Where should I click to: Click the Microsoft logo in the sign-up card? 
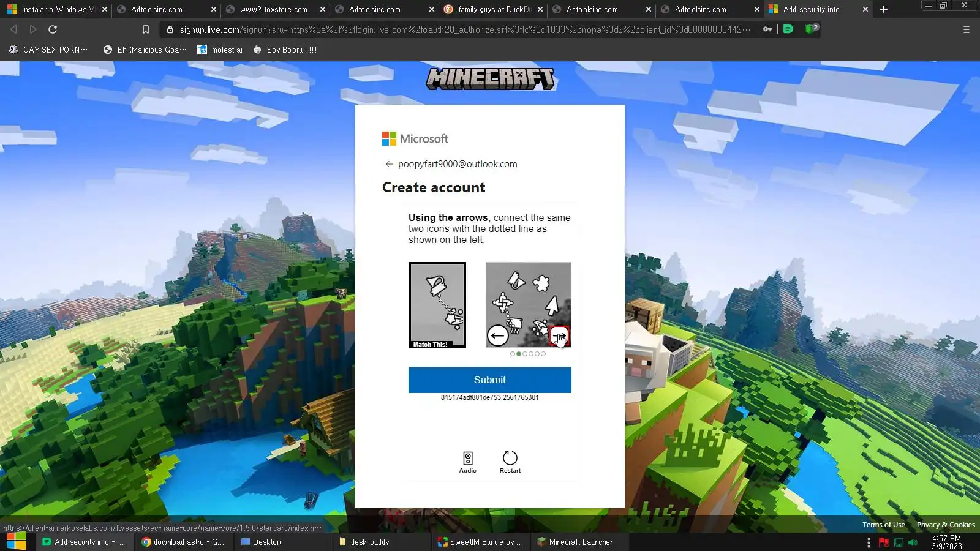415,139
